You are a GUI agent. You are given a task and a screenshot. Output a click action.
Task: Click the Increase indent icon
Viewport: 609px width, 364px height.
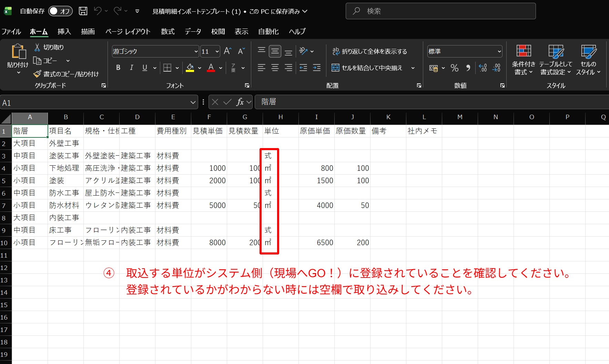(316, 68)
